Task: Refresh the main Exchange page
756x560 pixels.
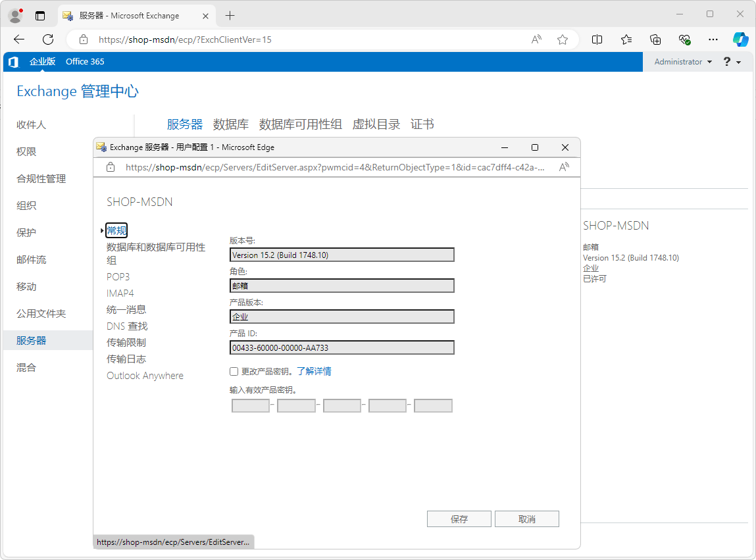Action: pos(48,39)
